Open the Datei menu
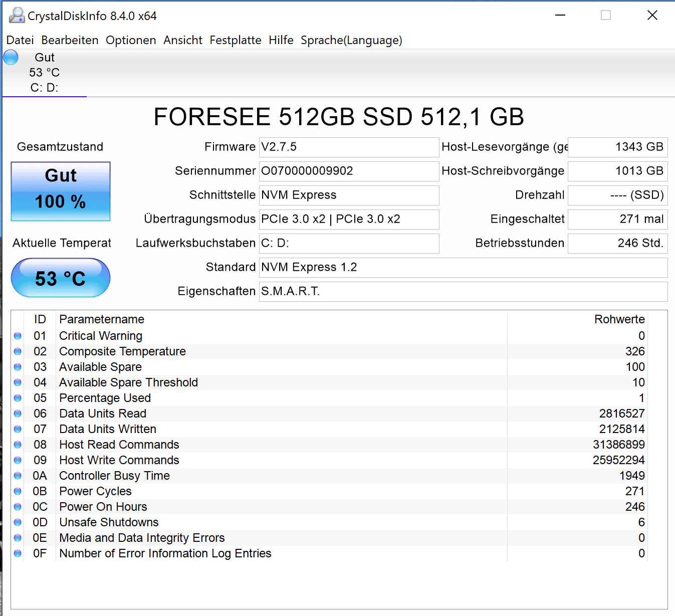 [20, 40]
